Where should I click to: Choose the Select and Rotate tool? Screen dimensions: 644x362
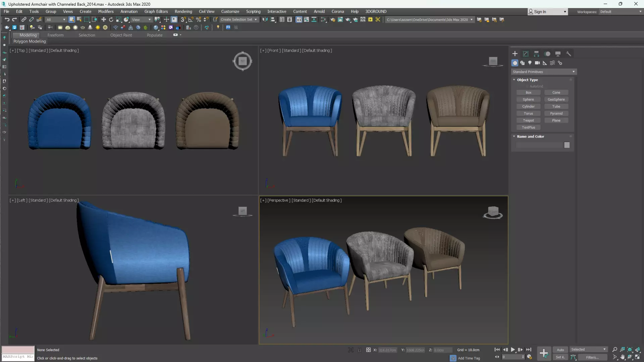[111, 19]
